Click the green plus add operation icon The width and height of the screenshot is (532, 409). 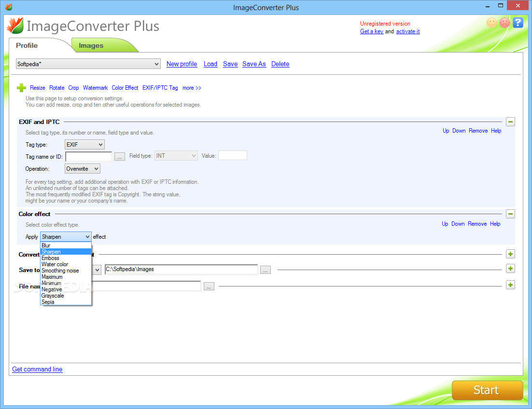pos(21,88)
